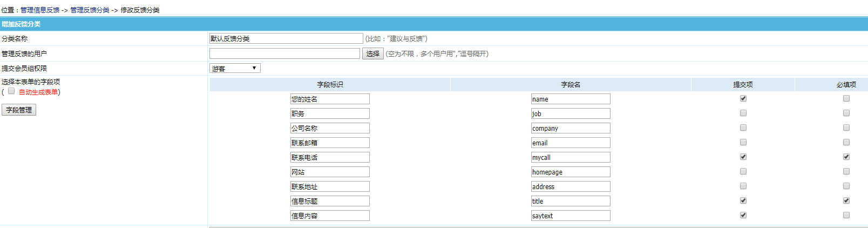Viewport: 868px width, 228px height.
Task: Mark the saytext field as 必填项
Action: pyautogui.click(x=846, y=215)
